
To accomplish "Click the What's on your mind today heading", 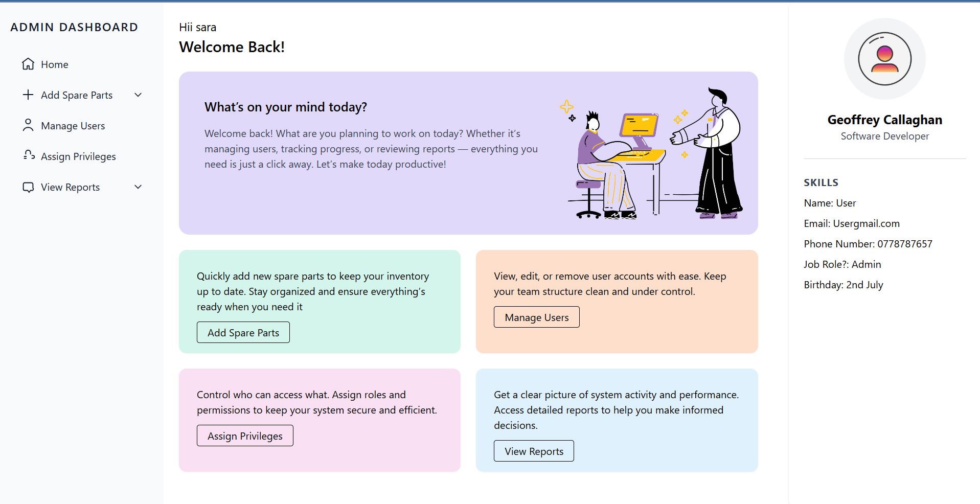I will click(286, 107).
